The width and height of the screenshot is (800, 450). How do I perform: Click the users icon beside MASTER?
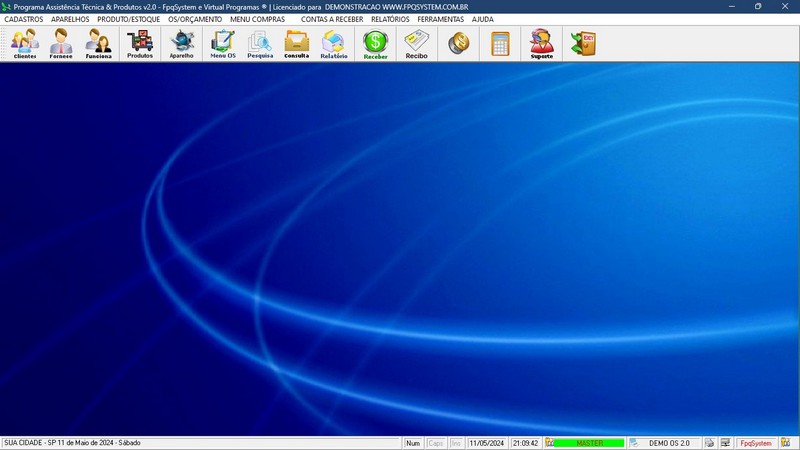point(549,443)
